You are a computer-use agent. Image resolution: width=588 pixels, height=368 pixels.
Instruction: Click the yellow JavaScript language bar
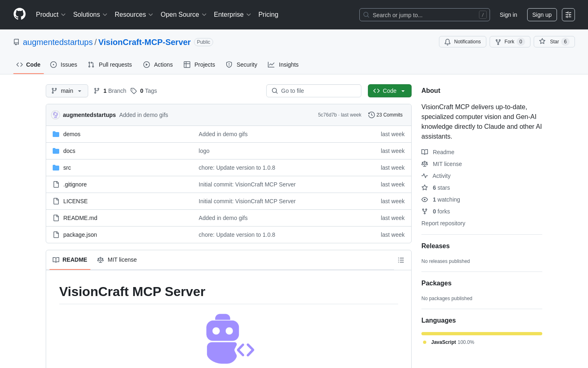click(x=482, y=334)
